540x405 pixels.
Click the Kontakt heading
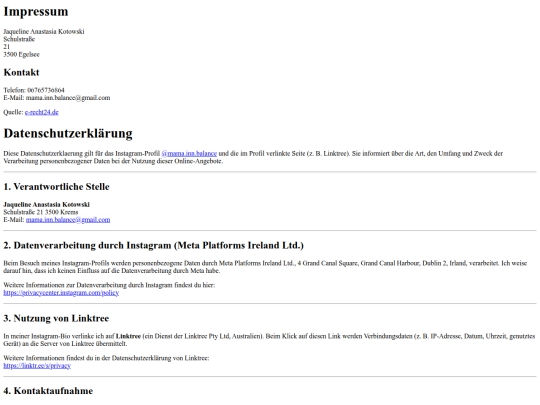[x=21, y=72]
